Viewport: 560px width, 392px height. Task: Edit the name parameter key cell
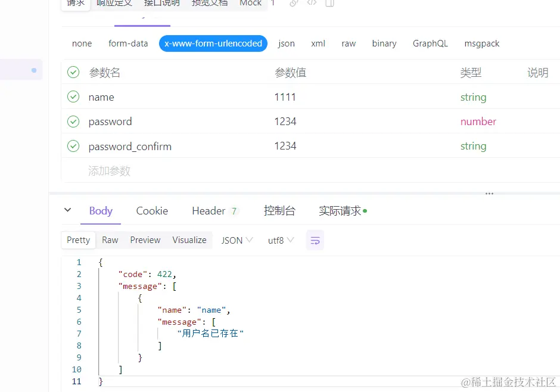(101, 97)
